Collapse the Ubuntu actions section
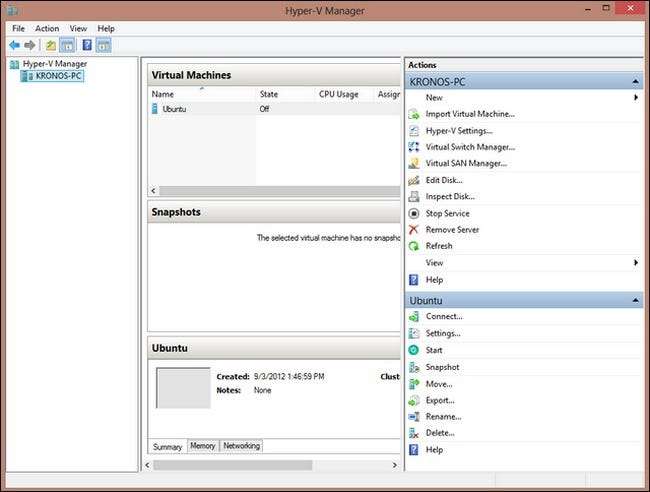 pos(635,300)
